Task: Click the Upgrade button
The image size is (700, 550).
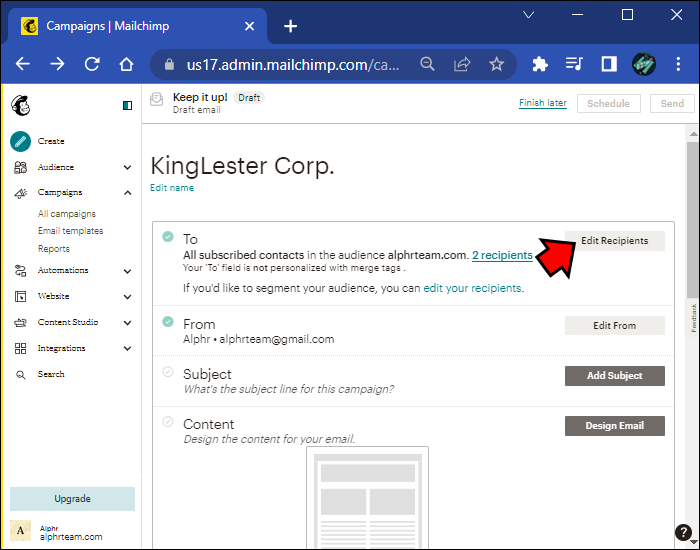Action: point(72,499)
